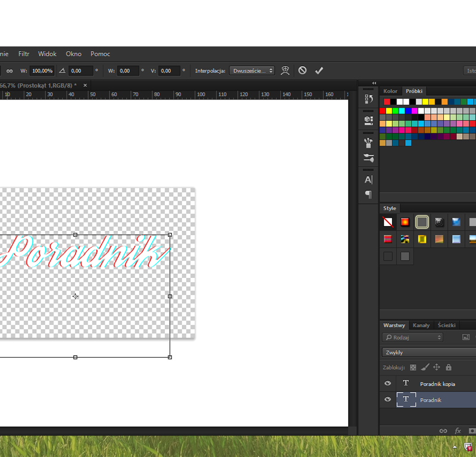
Task: Lock transparent pixels icon
Action: pyautogui.click(x=413, y=367)
